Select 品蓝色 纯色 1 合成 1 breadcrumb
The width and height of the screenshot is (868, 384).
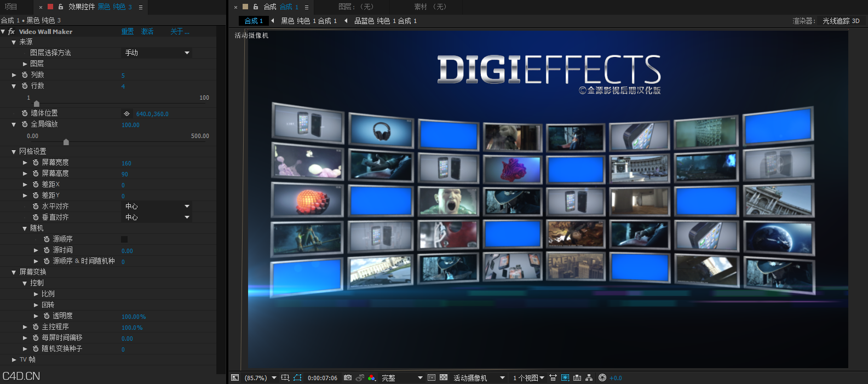point(386,21)
